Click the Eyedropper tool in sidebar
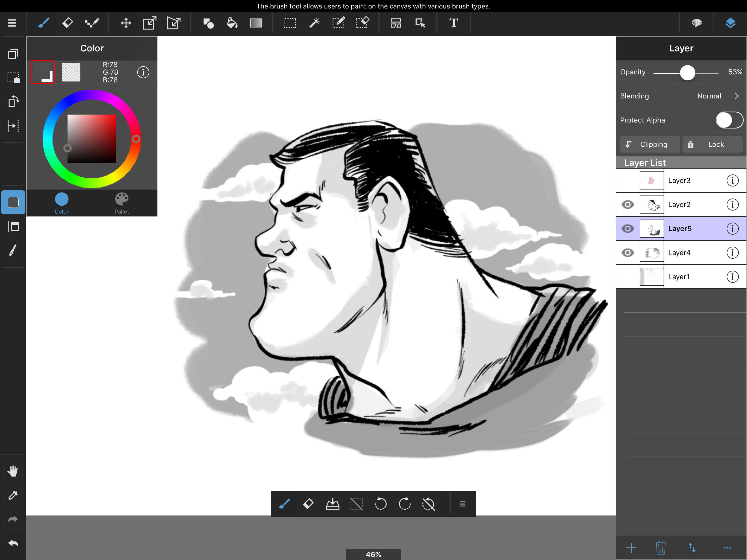747x560 pixels. pyautogui.click(x=13, y=495)
